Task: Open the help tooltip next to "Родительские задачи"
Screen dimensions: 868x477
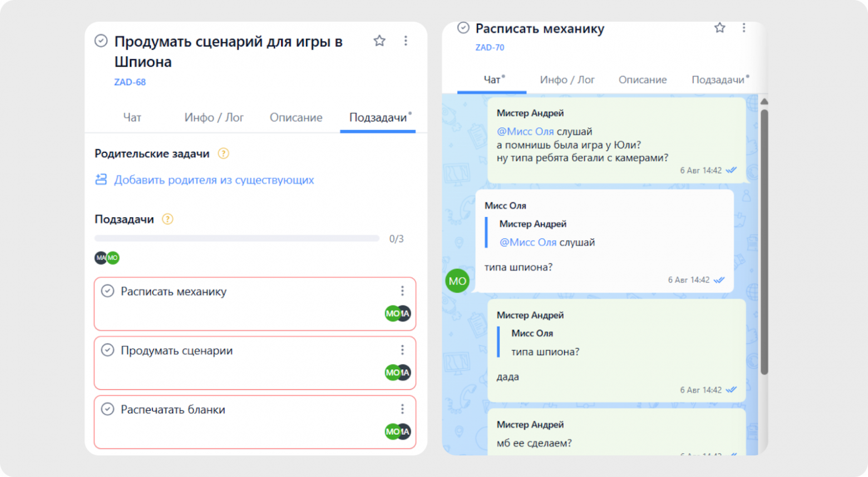Action: [223, 153]
